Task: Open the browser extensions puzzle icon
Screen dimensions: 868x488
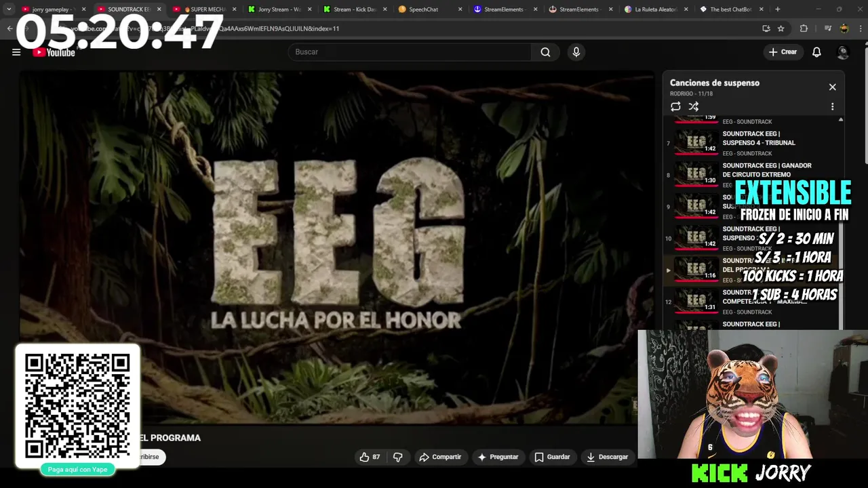Action: point(804,28)
